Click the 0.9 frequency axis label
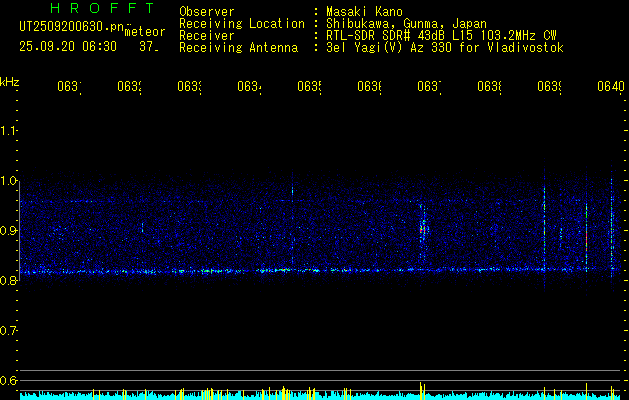 [x=8, y=231]
